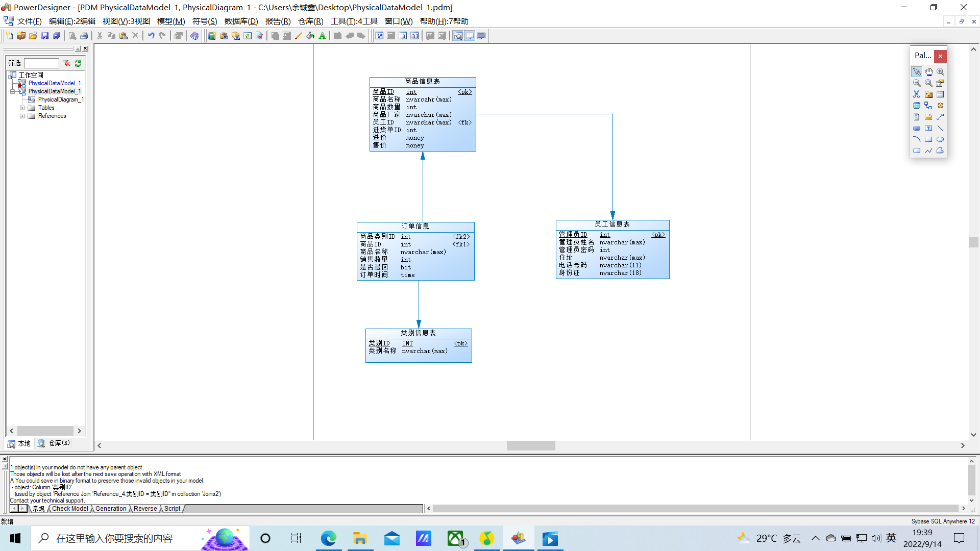Expand the Tables folder in tree
Image resolution: width=980 pixels, height=551 pixels.
click(22, 108)
